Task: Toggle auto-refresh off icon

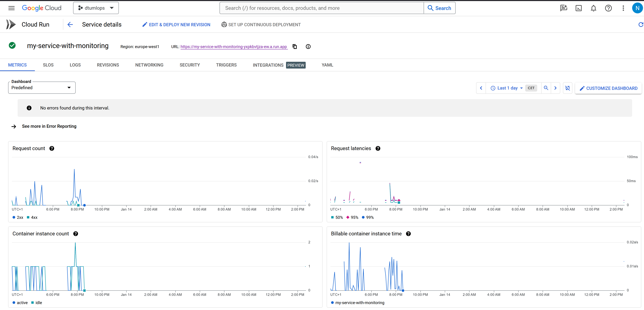Action: pyautogui.click(x=567, y=88)
